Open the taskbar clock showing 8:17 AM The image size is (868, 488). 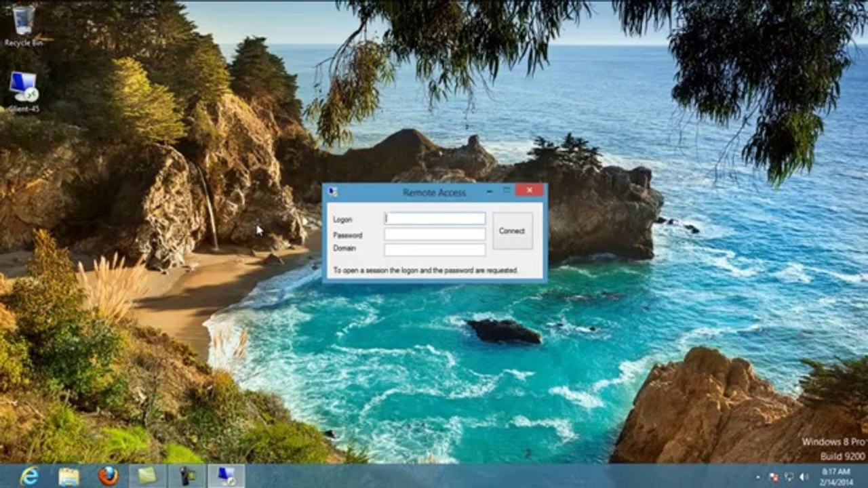click(835, 476)
